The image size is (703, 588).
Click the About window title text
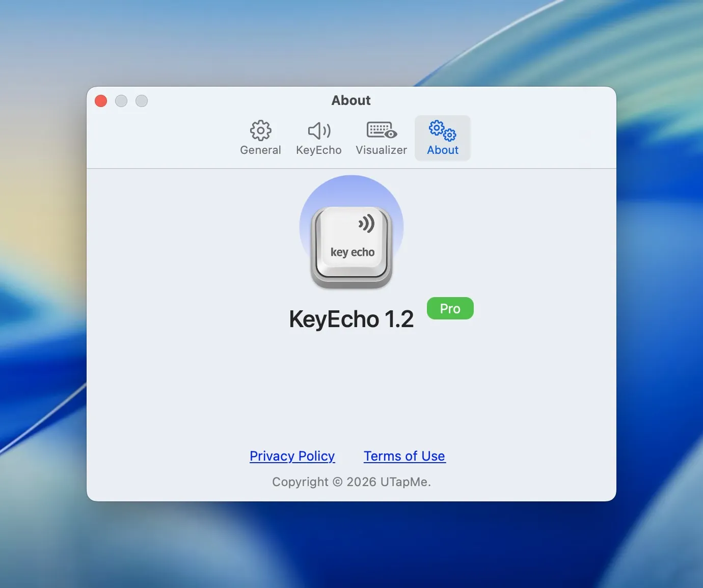click(351, 100)
